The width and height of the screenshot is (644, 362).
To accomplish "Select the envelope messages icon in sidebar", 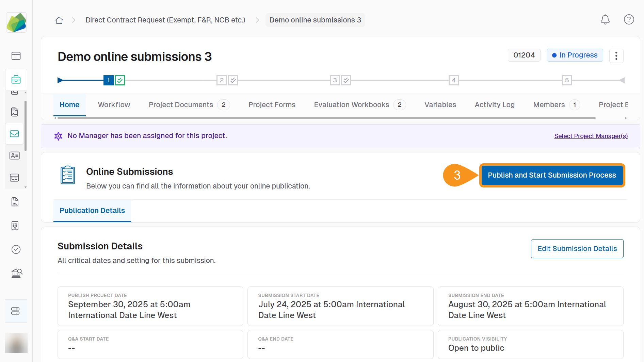I will point(14,133).
